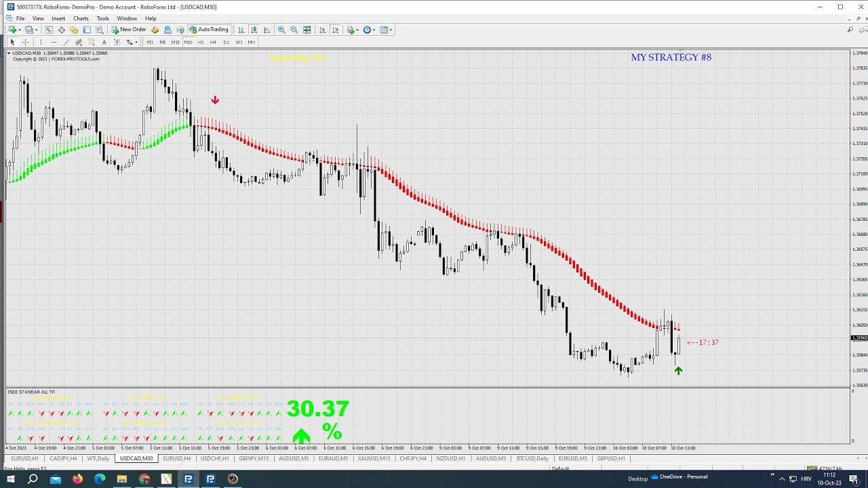
Task: Switch chart to Line Chart
Action: pos(267,30)
